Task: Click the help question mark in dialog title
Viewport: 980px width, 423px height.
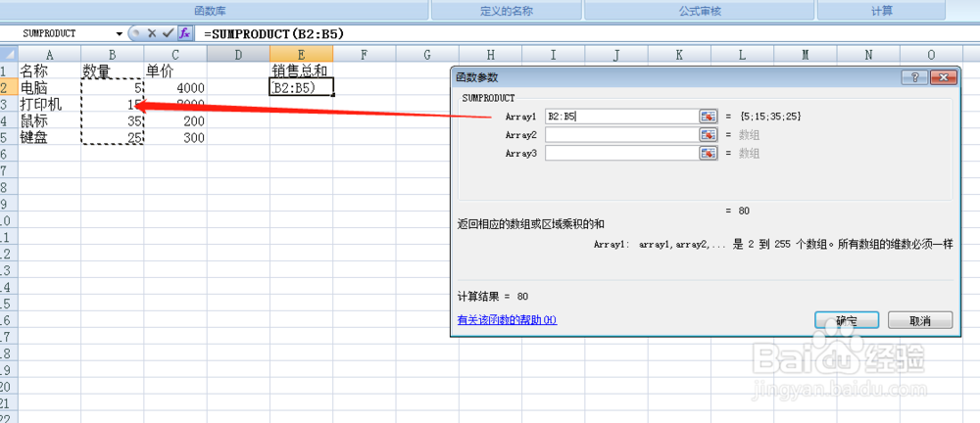Action: [x=914, y=77]
